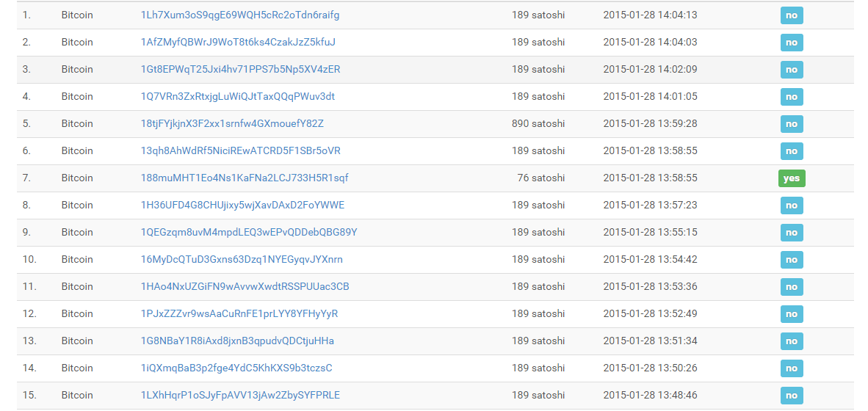
Task: Click the no badge in row 12
Action: 792,313
